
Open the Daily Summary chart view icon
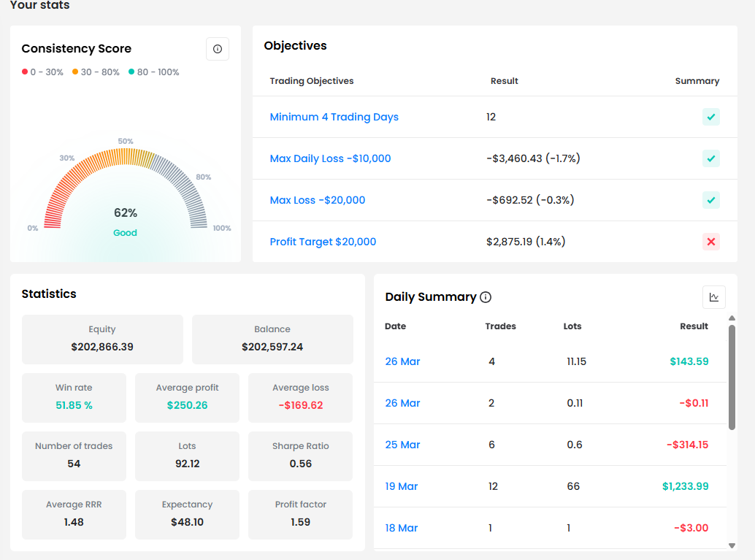pyautogui.click(x=713, y=297)
